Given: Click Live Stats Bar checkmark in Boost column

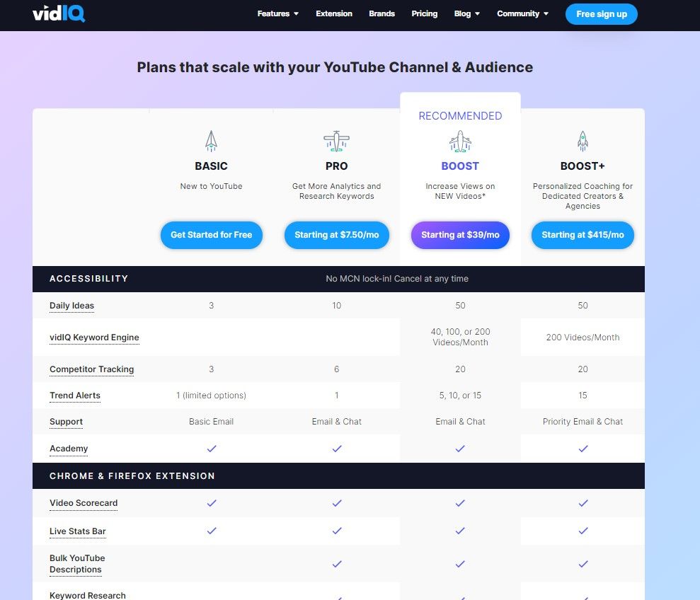Looking at the screenshot, I should (x=460, y=531).
